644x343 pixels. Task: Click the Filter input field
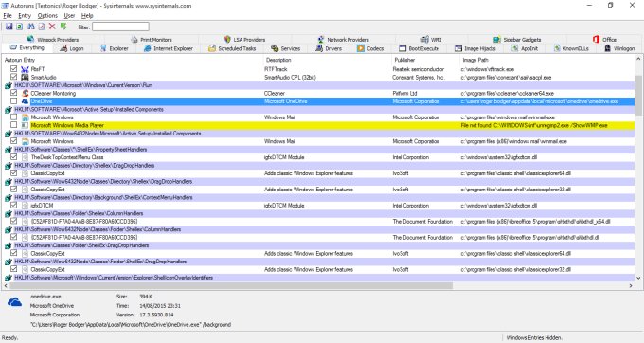point(120,27)
